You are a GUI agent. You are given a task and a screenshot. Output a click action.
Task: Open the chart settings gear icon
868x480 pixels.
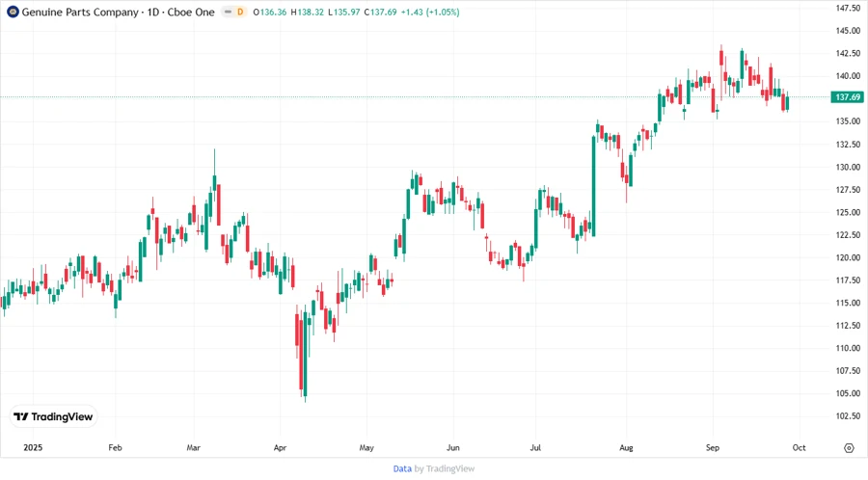849,448
